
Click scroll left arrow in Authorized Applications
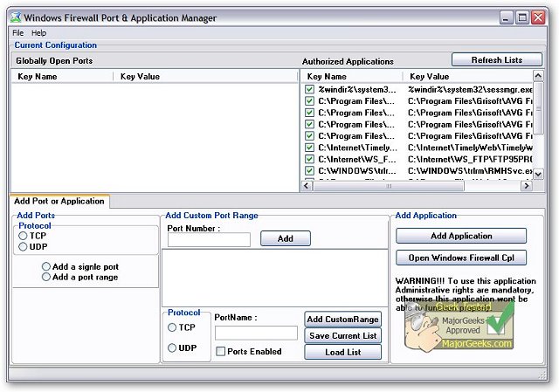point(307,186)
